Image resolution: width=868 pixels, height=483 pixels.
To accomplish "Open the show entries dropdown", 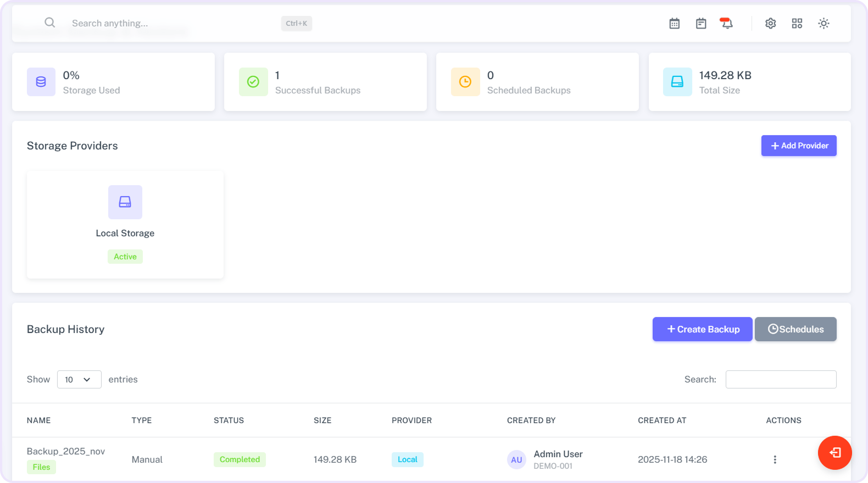I will pyautogui.click(x=79, y=380).
